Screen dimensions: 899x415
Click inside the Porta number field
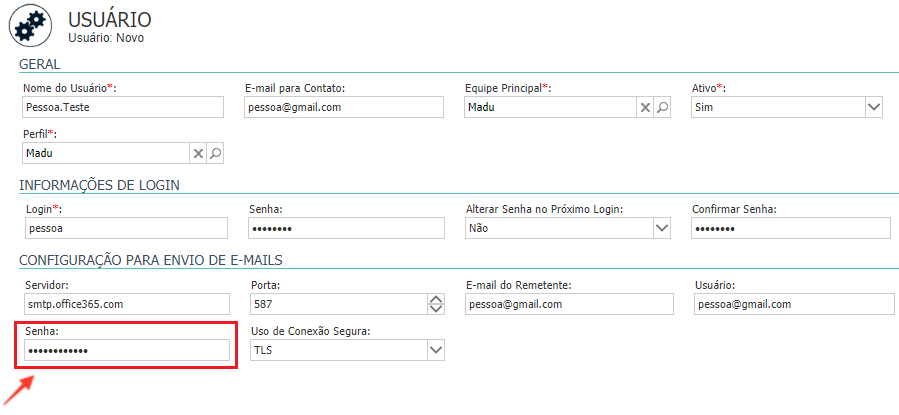pos(339,304)
